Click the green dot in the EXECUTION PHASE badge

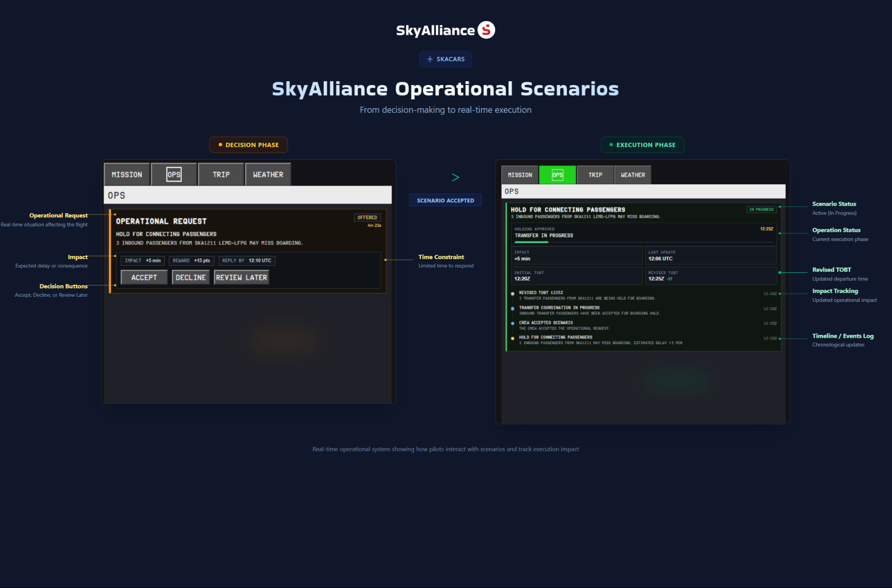(x=610, y=144)
